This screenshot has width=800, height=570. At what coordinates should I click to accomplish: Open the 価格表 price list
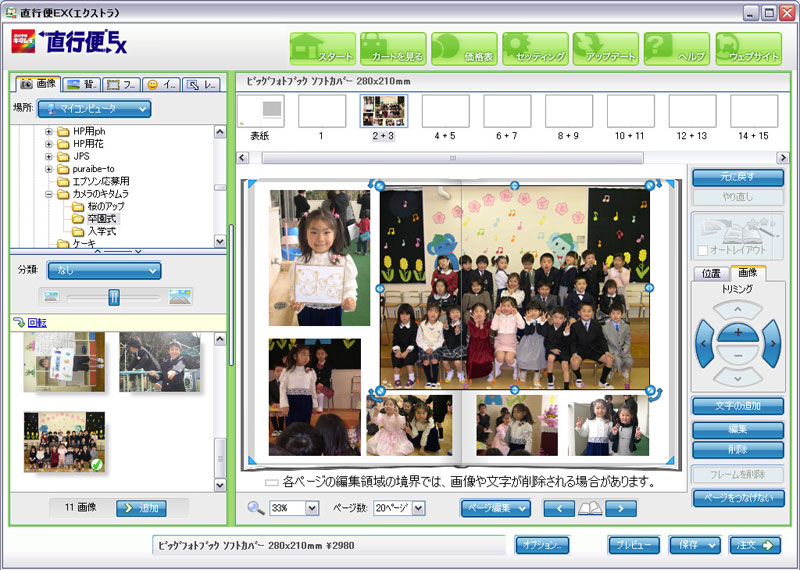coord(464,49)
